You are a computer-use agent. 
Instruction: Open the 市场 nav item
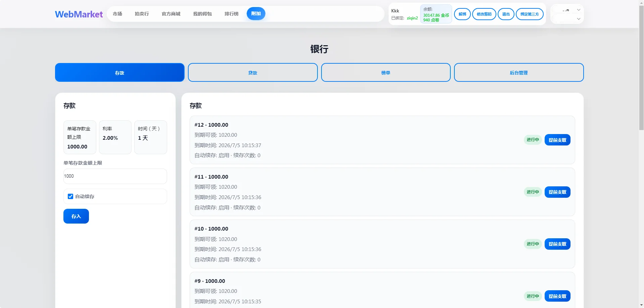point(117,14)
